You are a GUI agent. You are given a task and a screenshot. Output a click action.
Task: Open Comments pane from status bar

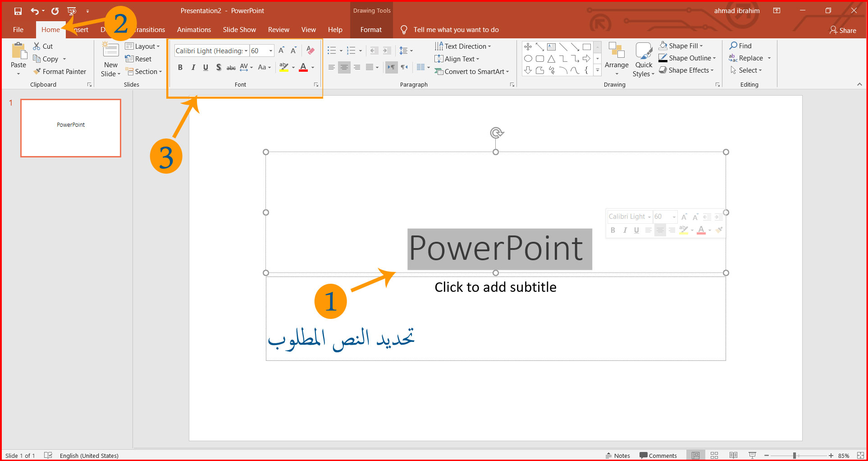point(658,456)
